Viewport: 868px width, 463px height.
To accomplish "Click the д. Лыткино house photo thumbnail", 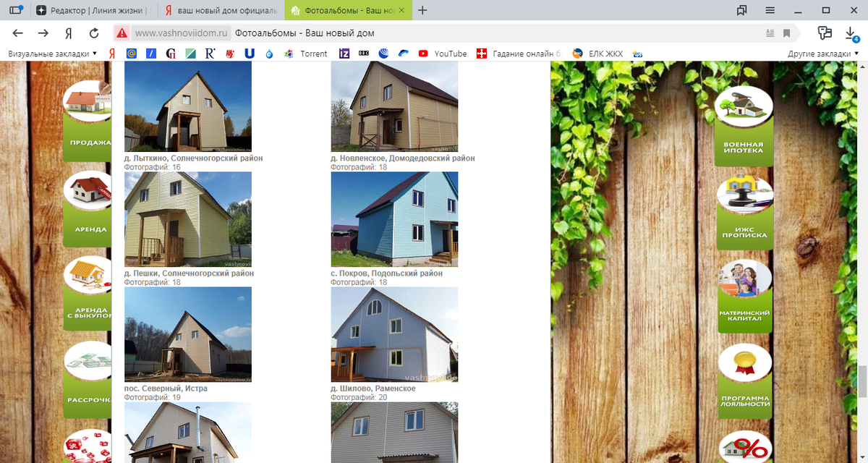I will 188,107.
